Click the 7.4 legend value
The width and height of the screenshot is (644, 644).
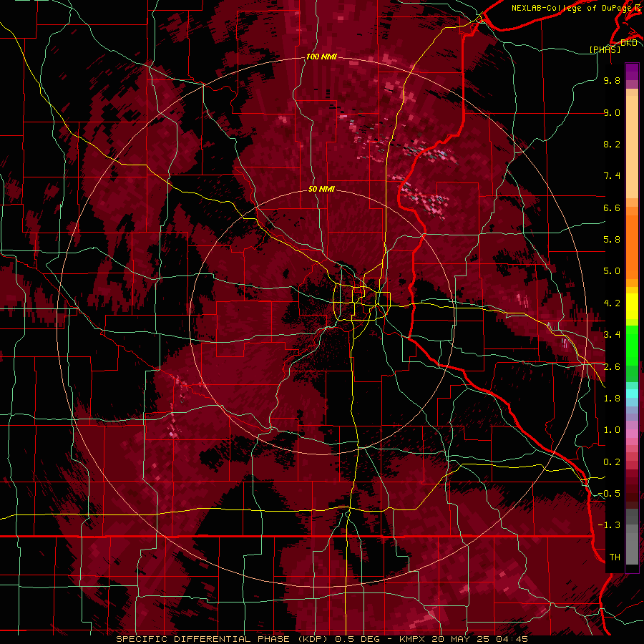(612, 176)
